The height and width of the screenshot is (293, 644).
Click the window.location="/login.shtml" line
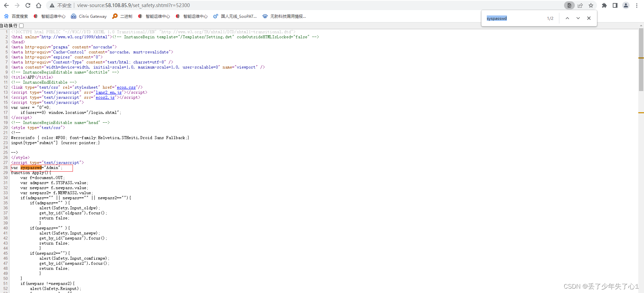coord(71,113)
